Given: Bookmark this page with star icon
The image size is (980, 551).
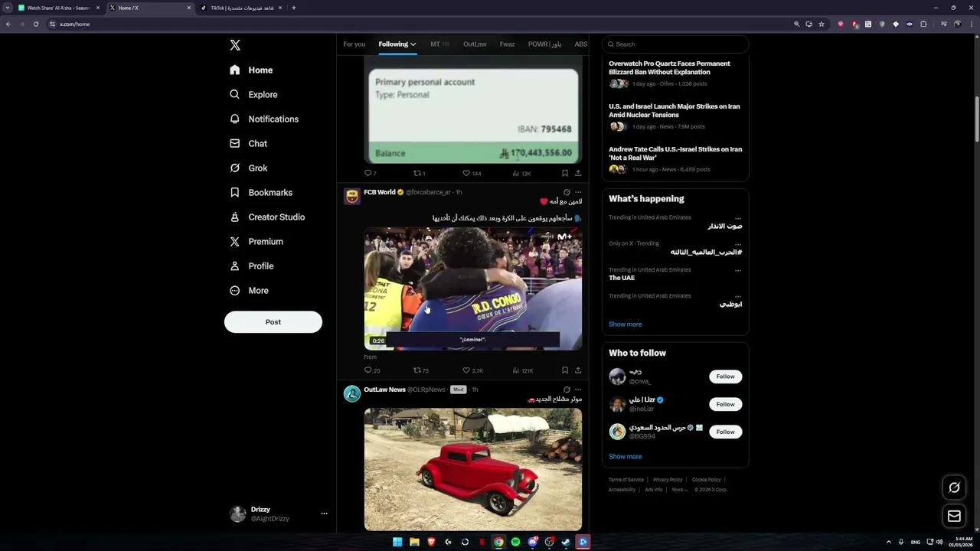Looking at the screenshot, I should pos(822,24).
